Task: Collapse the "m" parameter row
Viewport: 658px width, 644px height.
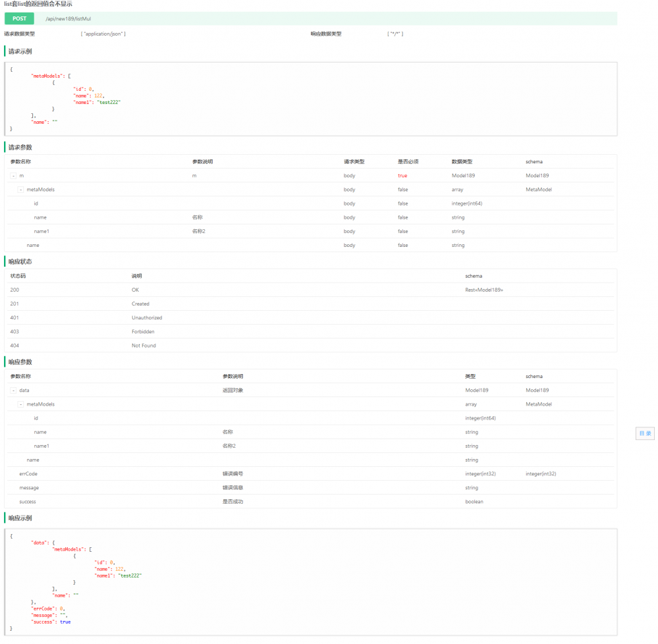Action: click(x=13, y=176)
